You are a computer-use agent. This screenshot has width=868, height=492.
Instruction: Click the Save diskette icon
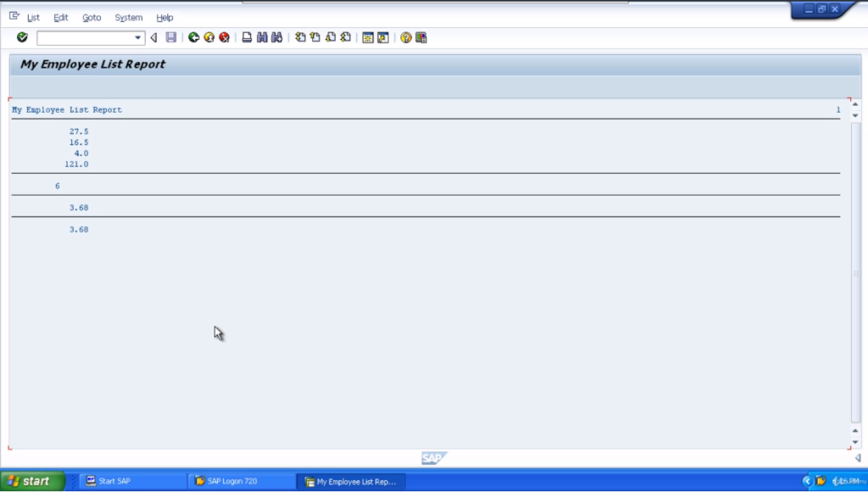pyautogui.click(x=171, y=37)
